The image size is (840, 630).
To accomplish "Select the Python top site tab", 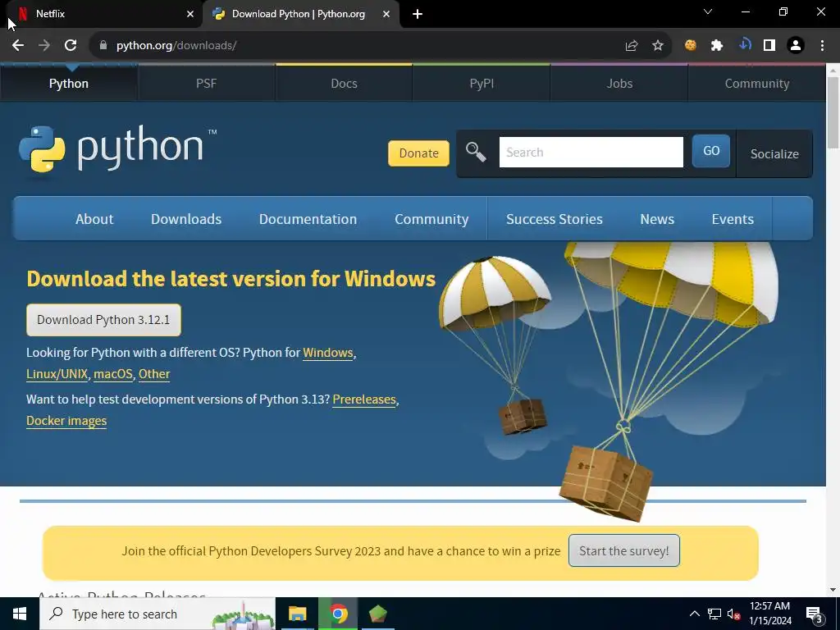I will 69,84.
